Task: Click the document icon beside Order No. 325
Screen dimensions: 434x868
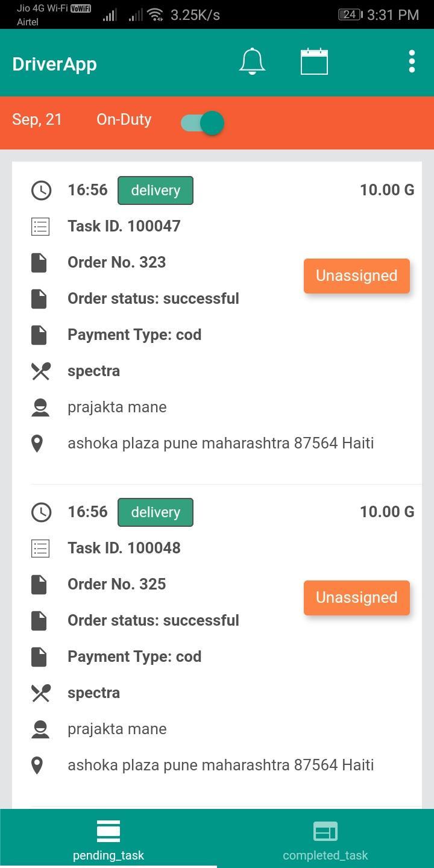Action: (x=39, y=585)
